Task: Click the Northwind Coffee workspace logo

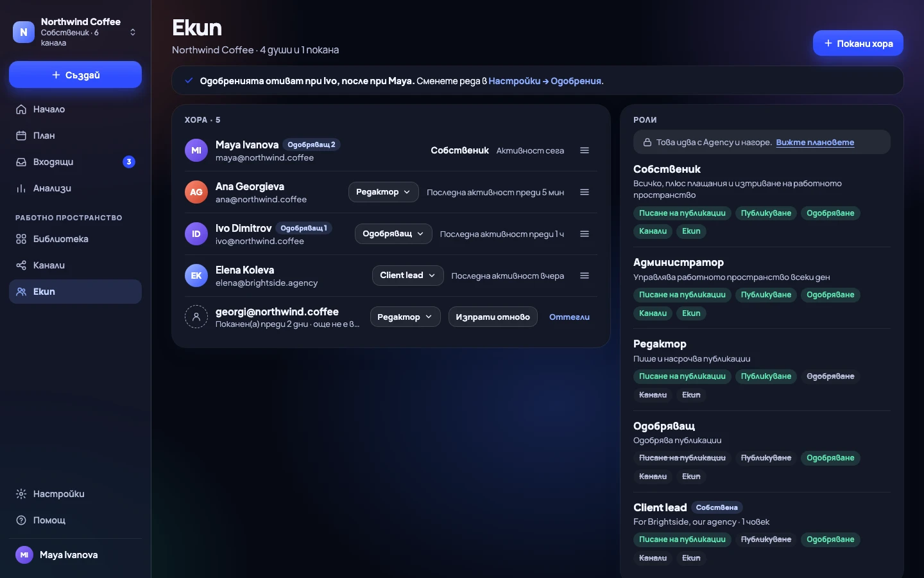Action: click(24, 32)
